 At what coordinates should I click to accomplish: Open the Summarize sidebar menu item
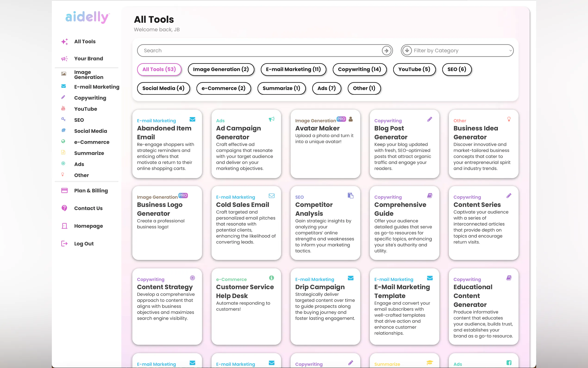(x=89, y=153)
